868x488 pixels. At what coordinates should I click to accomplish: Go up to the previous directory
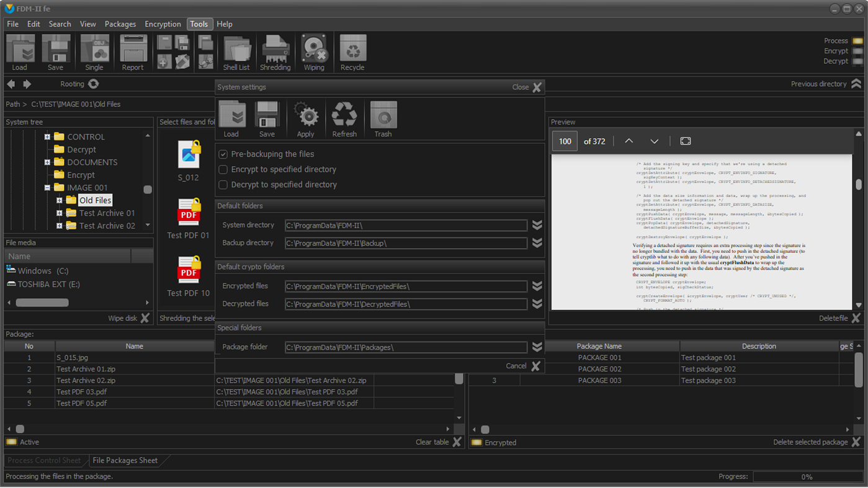click(x=856, y=84)
